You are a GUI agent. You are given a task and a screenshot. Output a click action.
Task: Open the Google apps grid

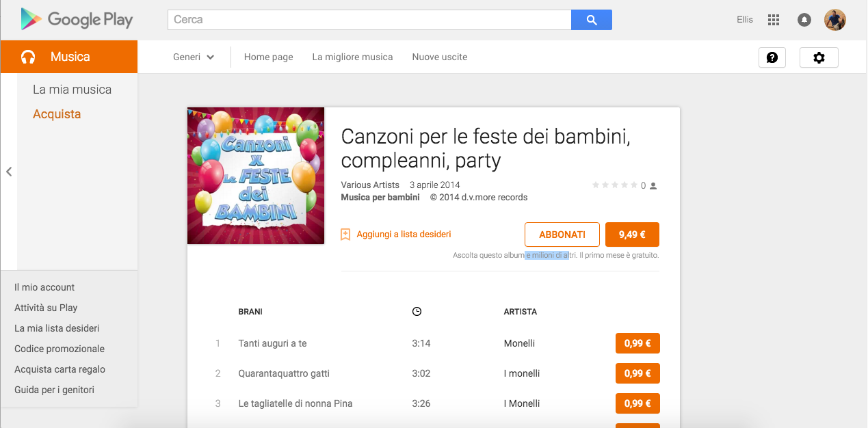point(774,20)
